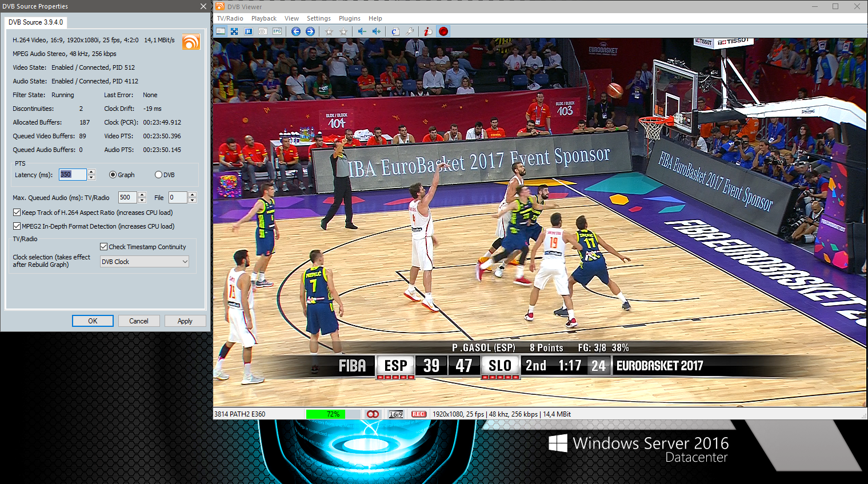The width and height of the screenshot is (868, 484).
Task: Click the stream info text 1920x1080, 25 fps
Action: 502,414
